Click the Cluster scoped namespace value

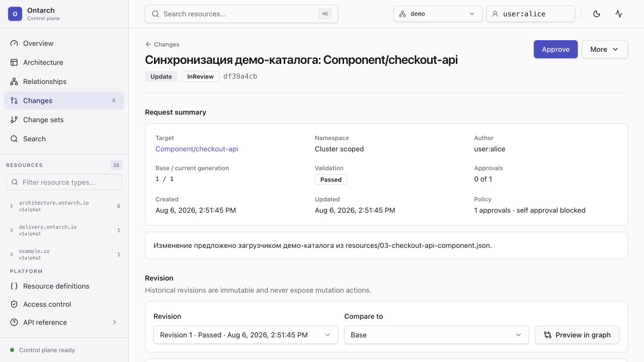click(339, 149)
